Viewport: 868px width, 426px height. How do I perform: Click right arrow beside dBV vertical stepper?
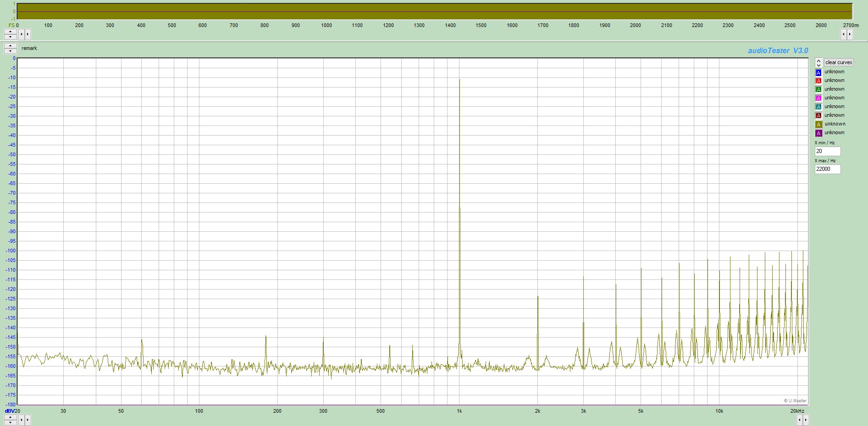tap(28, 420)
